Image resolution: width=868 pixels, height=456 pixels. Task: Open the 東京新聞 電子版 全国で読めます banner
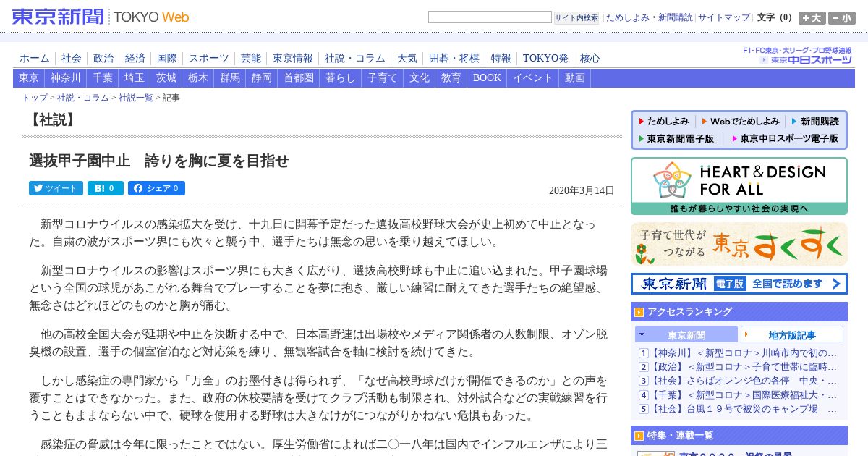(x=739, y=284)
